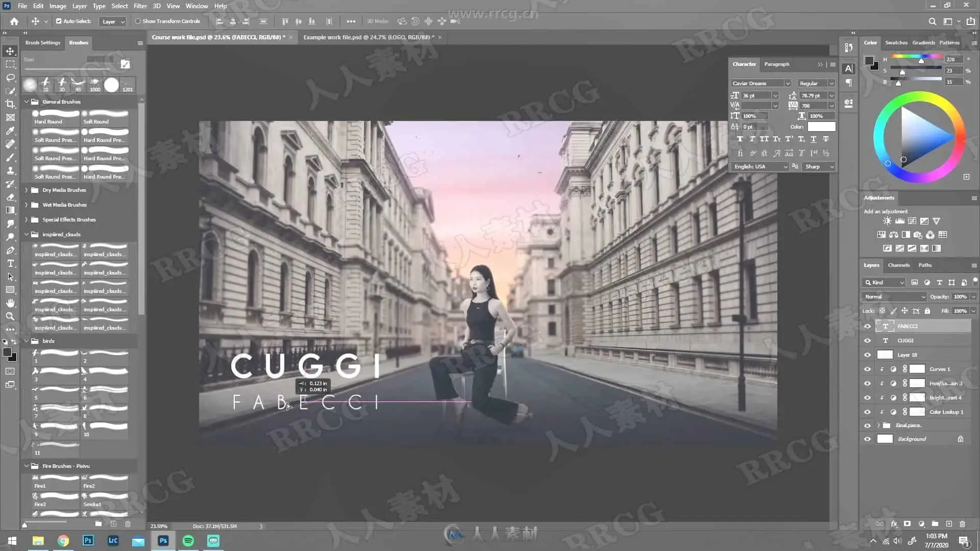The image size is (980, 551).
Task: Select the Horizontal Type tool
Action: (10, 264)
